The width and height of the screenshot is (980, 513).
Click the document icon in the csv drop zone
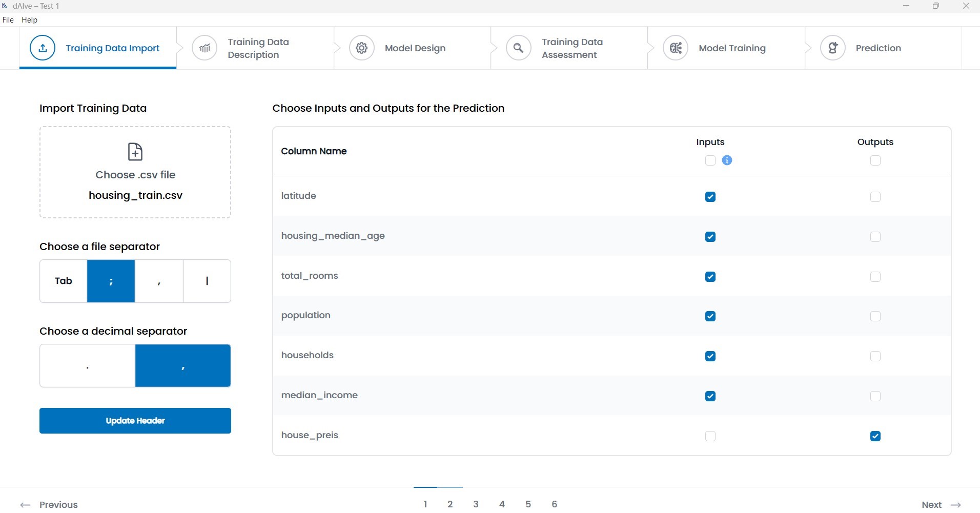pos(135,152)
